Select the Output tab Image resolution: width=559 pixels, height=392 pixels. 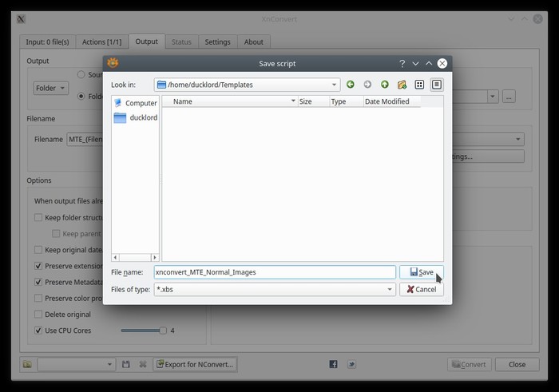(x=146, y=42)
